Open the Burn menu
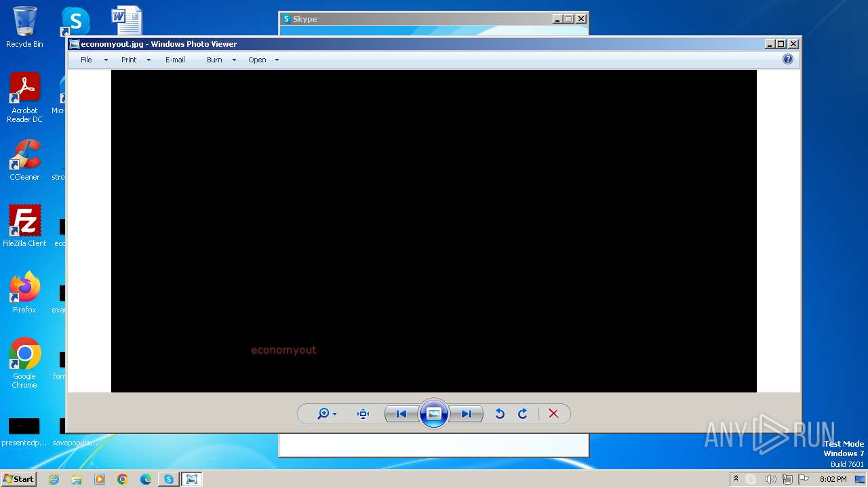Viewport: 868px width, 488px height. [214, 60]
